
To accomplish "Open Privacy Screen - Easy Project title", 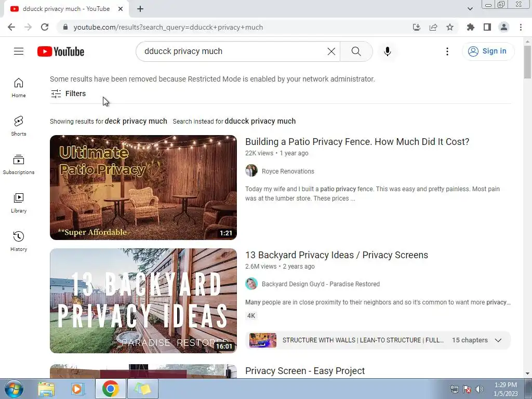I will click(x=305, y=371).
